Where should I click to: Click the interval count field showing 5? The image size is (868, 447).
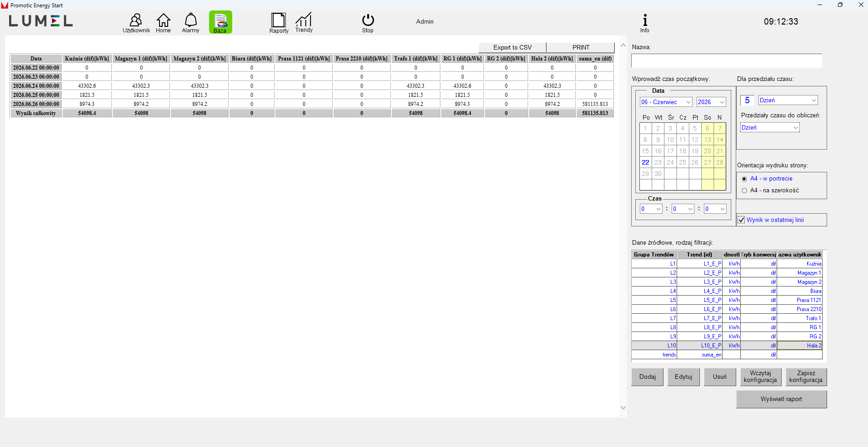747,100
